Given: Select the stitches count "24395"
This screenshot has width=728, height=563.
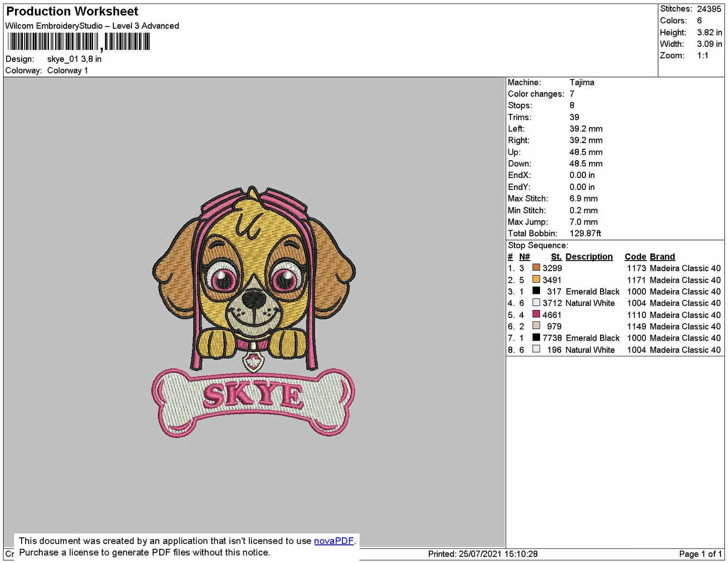Looking at the screenshot, I should (x=709, y=9).
